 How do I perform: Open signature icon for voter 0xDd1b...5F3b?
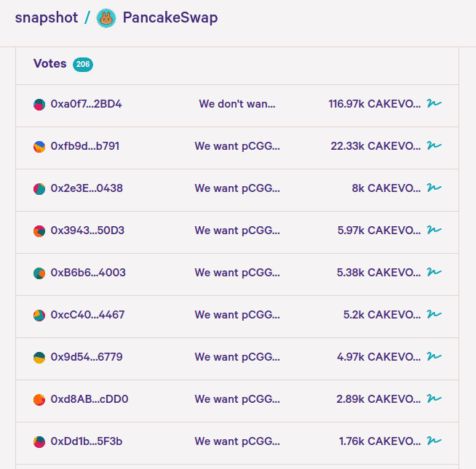pyautogui.click(x=435, y=441)
